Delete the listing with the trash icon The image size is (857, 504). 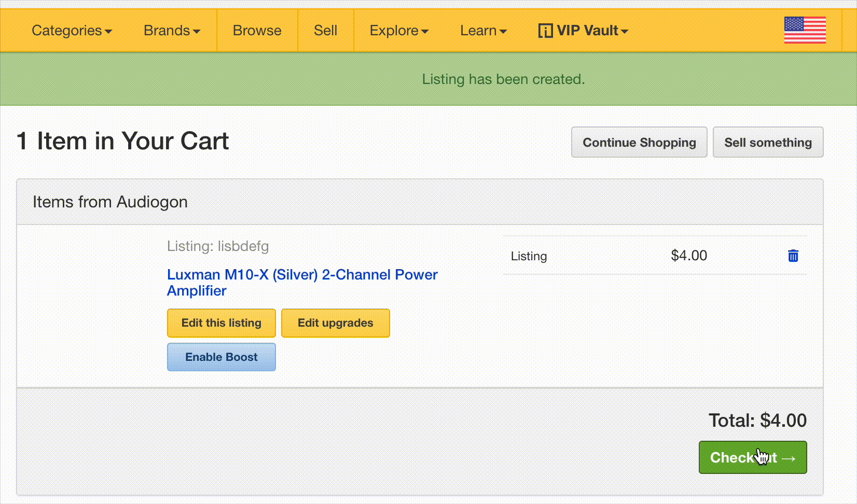point(793,256)
